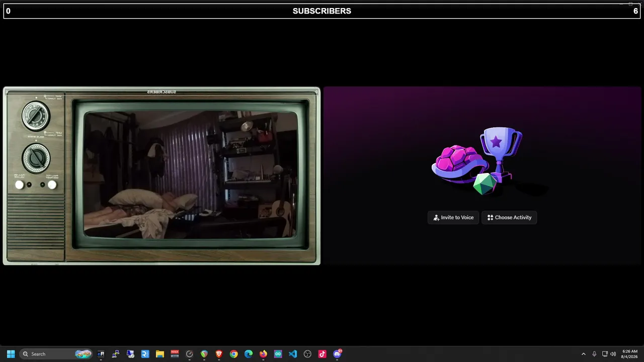Select the retro TV video stream tile
This screenshot has height=362, width=644.
point(162,176)
